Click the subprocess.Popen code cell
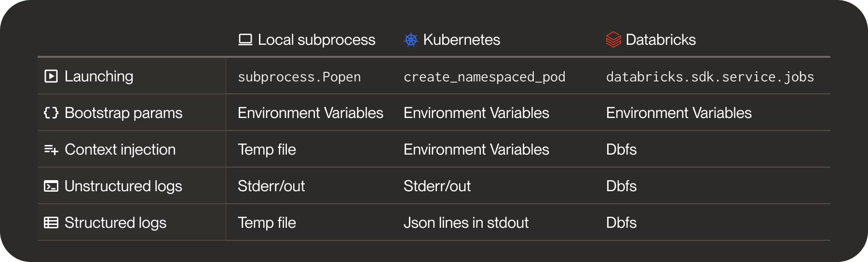This screenshot has width=868, height=262. [x=299, y=77]
